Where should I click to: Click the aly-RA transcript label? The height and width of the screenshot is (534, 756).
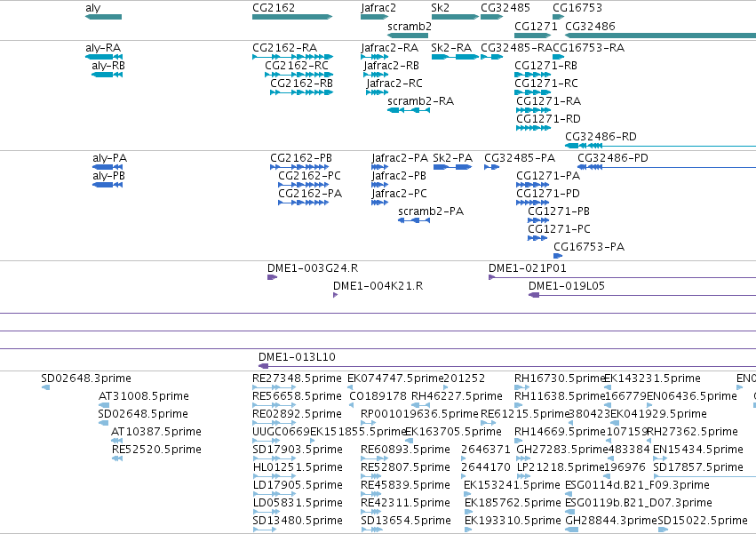click(x=103, y=48)
